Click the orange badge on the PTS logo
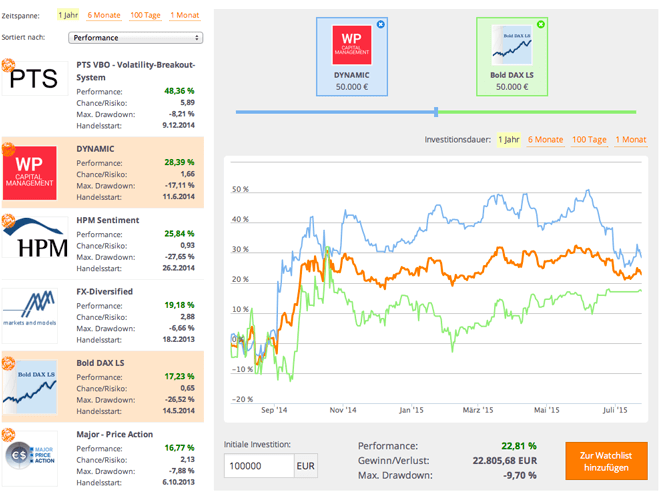The image size is (660, 491). tap(8, 65)
